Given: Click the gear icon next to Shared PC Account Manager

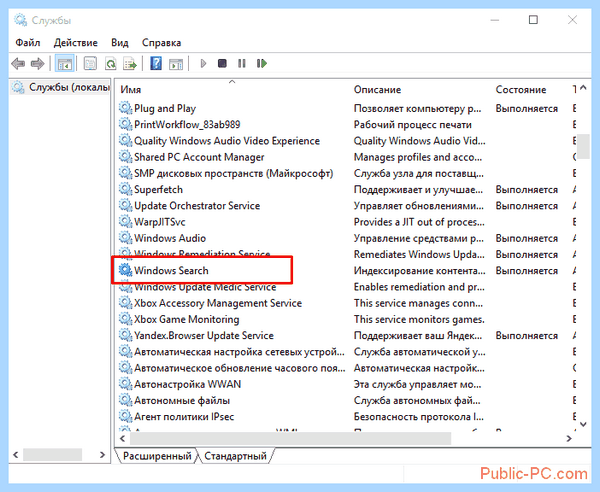Looking at the screenshot, I should [x=125, y=157].
